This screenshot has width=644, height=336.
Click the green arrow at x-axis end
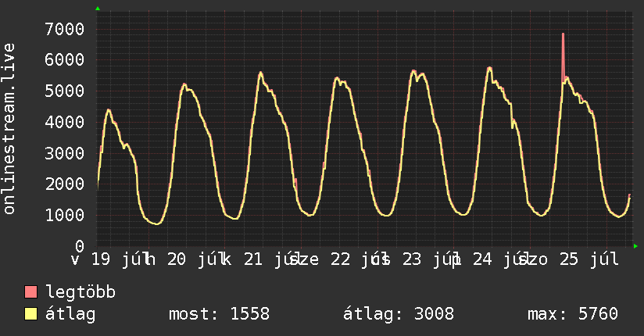pos(635,246)
